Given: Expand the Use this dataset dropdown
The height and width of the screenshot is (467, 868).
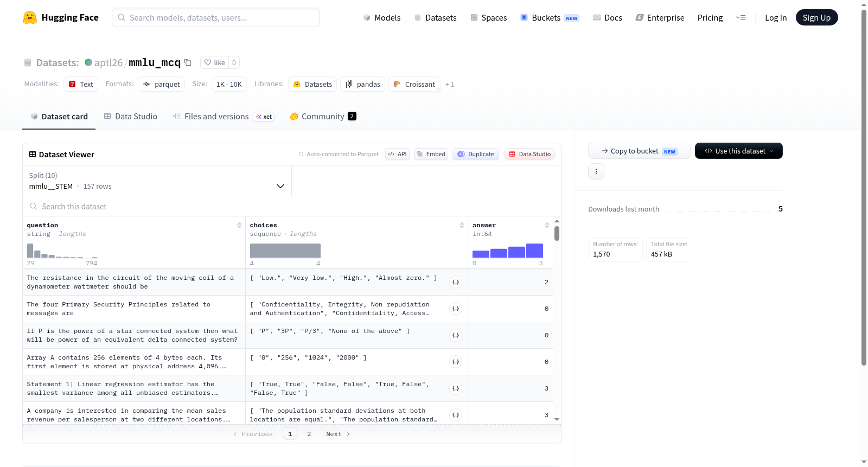Looking at the screenshot, I should (x=738, y=151).
